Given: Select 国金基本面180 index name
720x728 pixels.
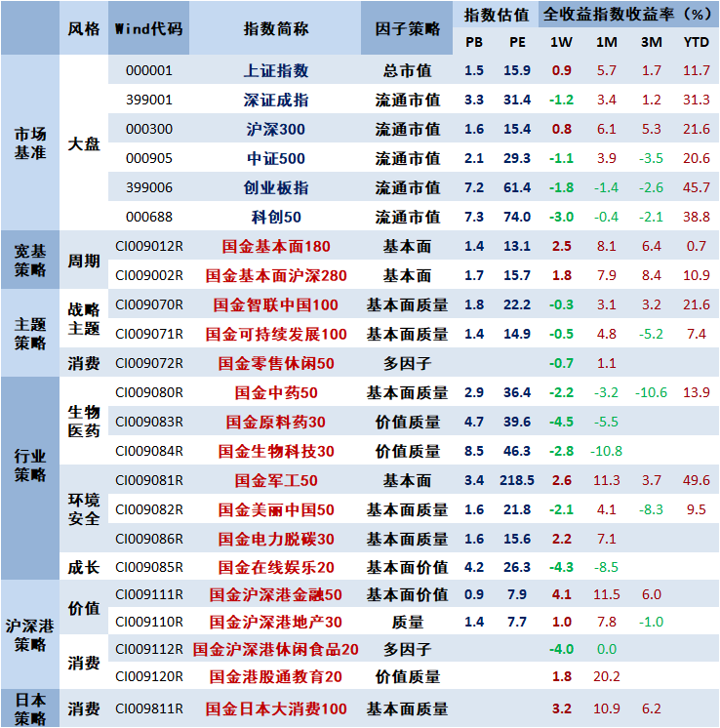Looking at the screenshot, I should click(x=276, y=246).
